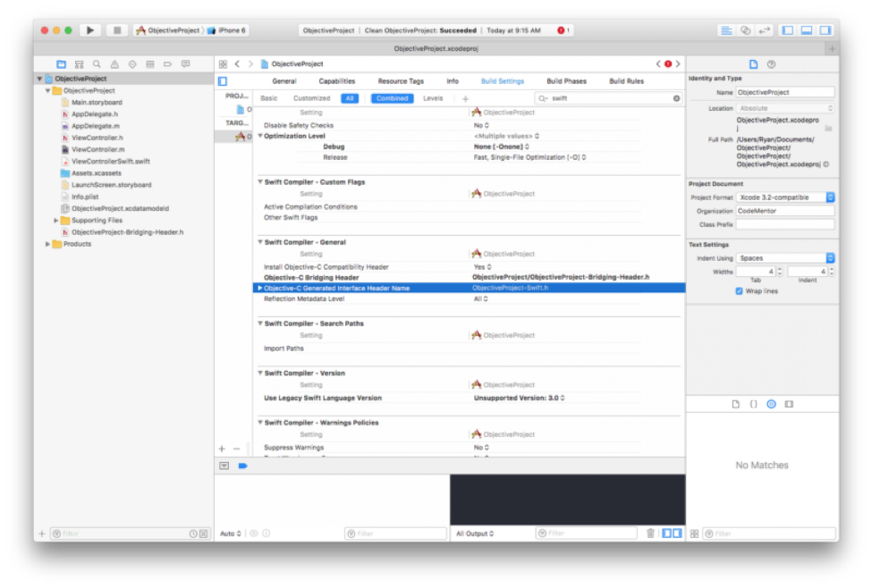Open the related items menu in jump bar

pyautogui.click(x=223, y=64)
